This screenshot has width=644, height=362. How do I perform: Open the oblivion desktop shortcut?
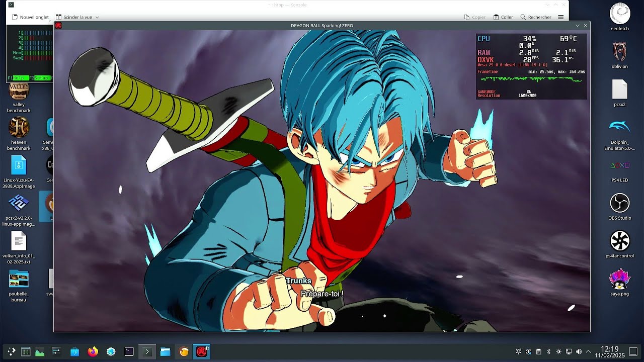[x=620, y=55]
